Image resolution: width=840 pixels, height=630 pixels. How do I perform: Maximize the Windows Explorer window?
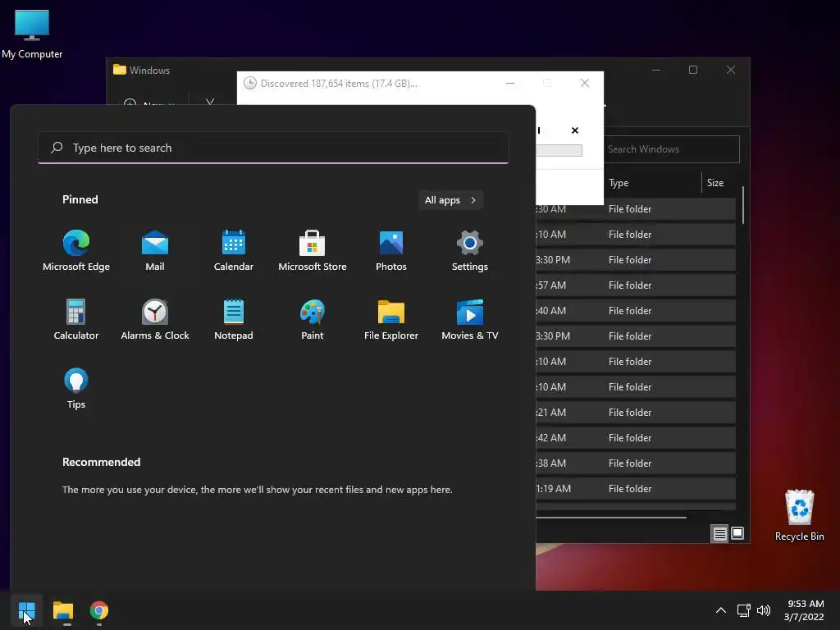(x=693, y=71)
